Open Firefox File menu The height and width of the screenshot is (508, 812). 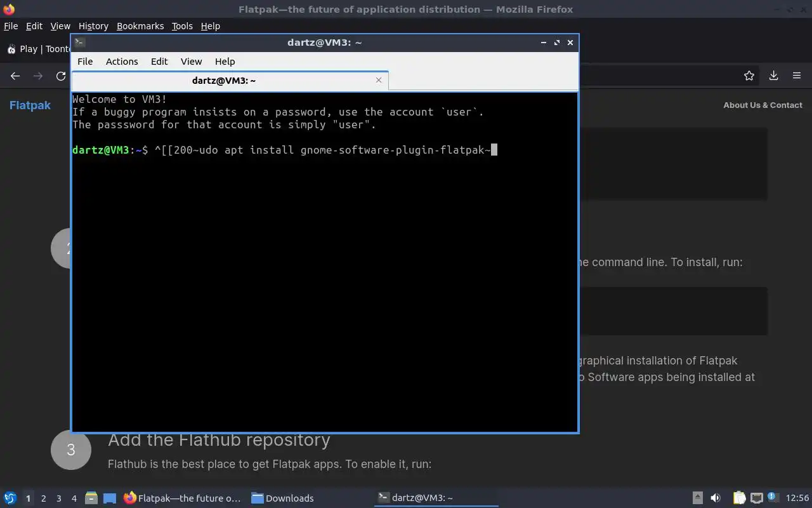click(11, 26)
